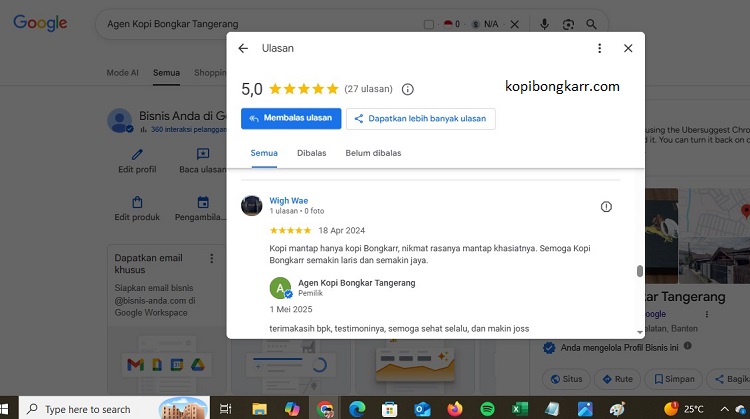This screenshot has height=419, width=750.
Task: Click the magnifier search button
Action: tap(591, 24)
